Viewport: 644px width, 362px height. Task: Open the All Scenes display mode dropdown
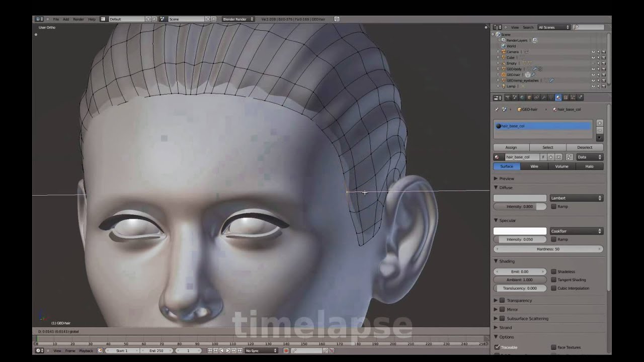pos(553,27)
